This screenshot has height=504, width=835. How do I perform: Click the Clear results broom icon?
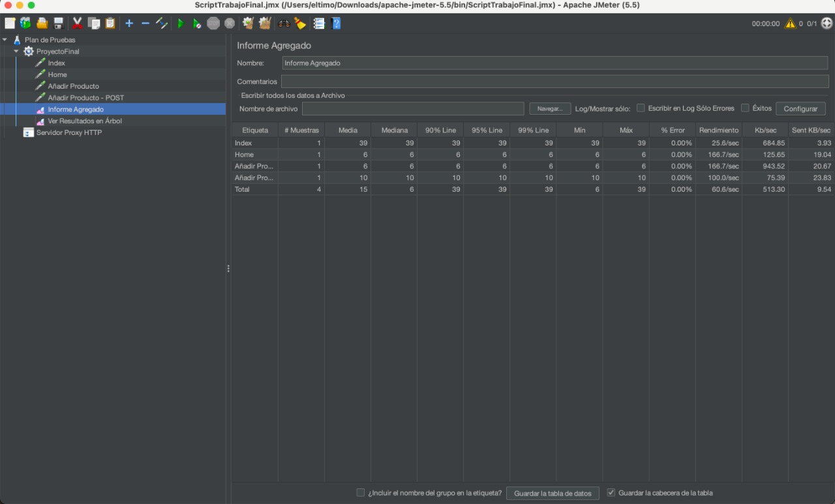(249, 22)
